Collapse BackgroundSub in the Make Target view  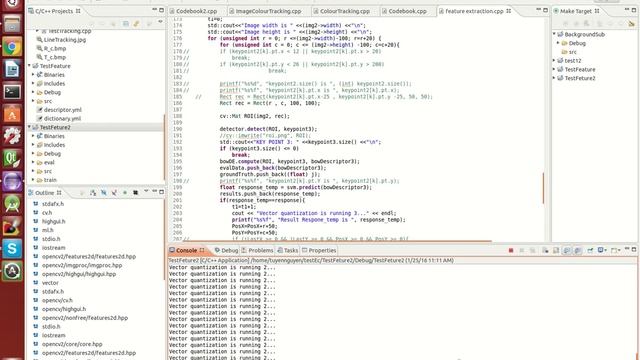coord(554,34)
